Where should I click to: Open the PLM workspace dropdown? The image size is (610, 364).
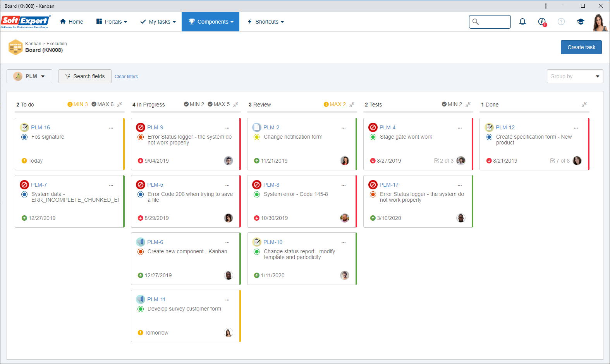tap(29, 76)
